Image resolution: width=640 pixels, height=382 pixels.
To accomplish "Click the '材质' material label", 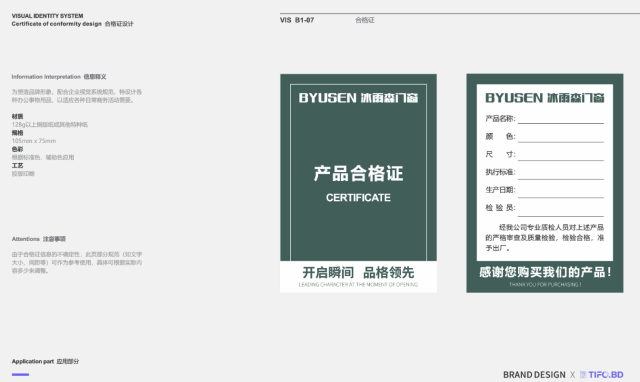I will [x=18, y=116].
